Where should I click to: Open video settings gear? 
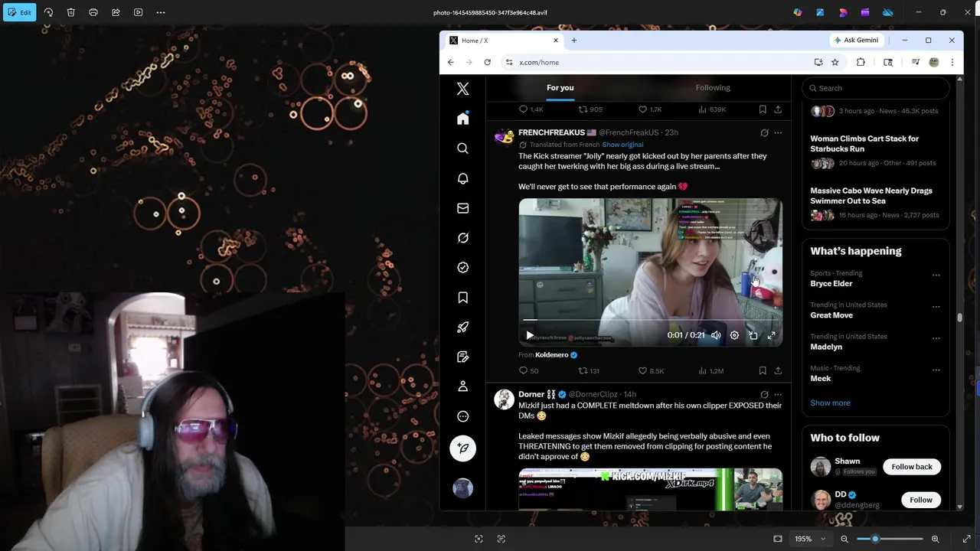[x=734, y=335]
